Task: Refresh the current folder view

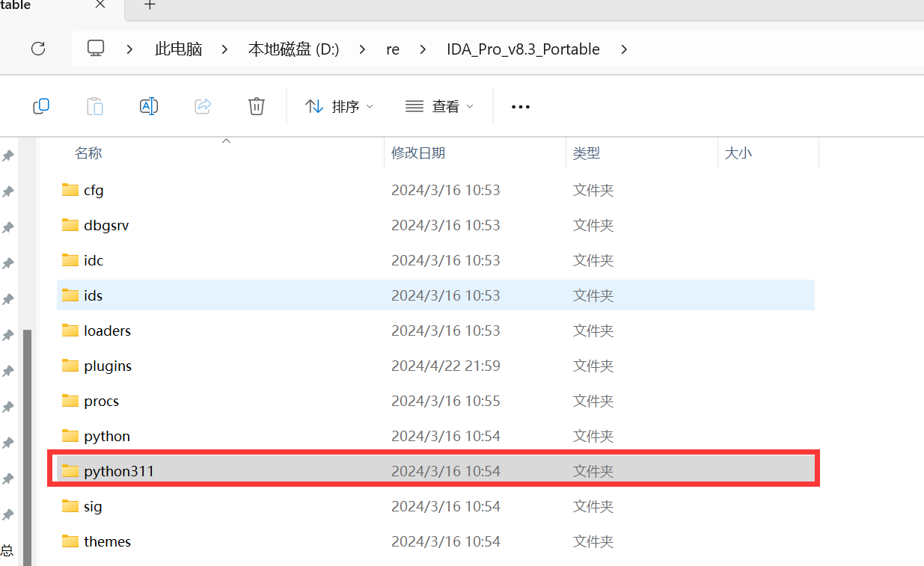Action: point(38,49)
